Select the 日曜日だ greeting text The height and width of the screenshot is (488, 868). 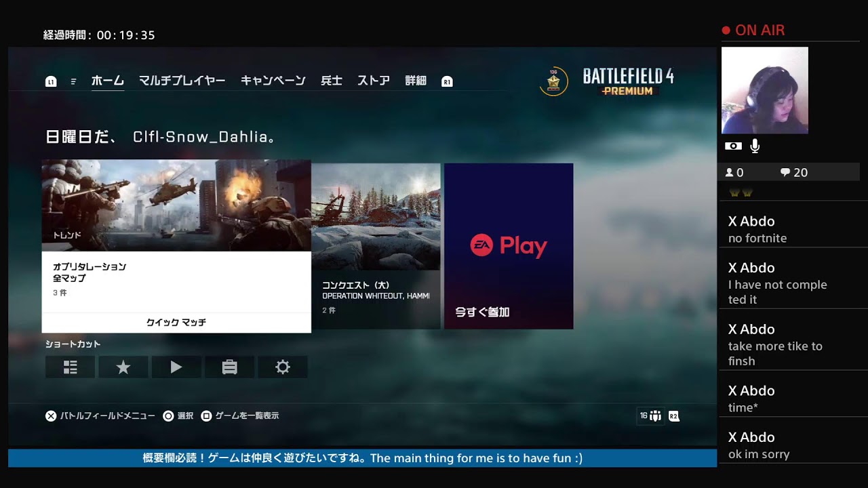click(x=161, y=137)
